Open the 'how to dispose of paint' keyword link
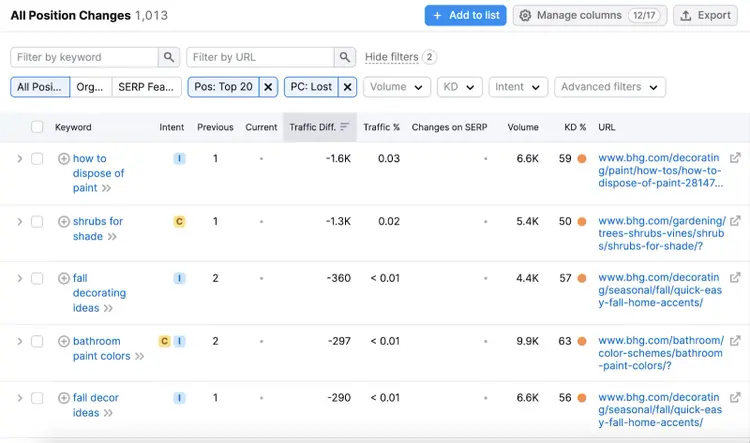Viewport: 750px width, 443px height. [x=98, y=173]
